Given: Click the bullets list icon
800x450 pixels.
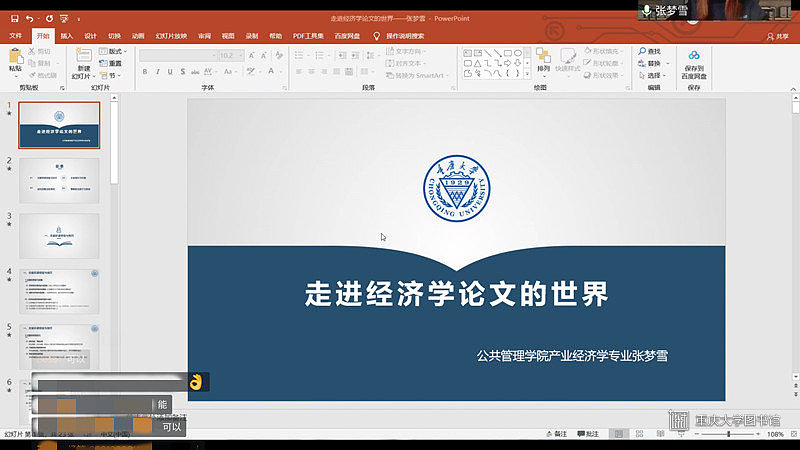Looking at the screenshot, I should coord(299,55).
